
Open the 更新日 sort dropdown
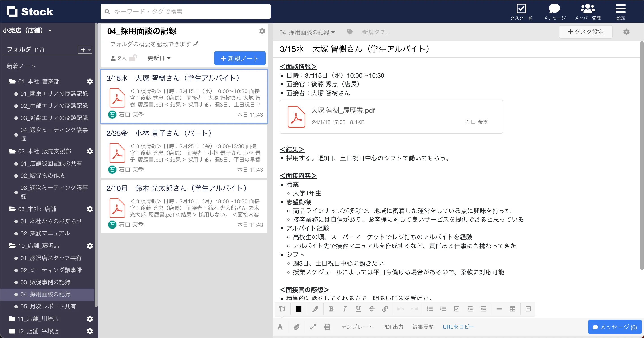point(159,58)
